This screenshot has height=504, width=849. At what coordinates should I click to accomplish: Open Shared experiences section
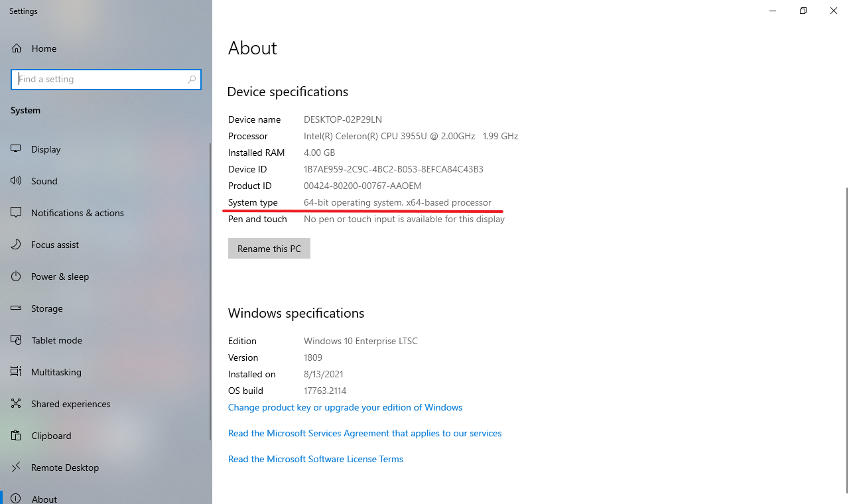(70, 404)
